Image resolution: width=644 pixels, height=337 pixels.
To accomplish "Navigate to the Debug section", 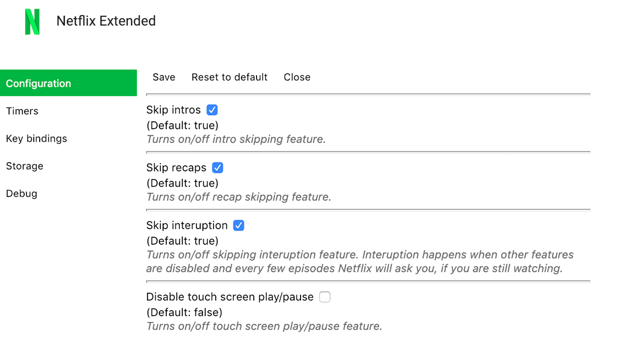I will pos(21,193).
